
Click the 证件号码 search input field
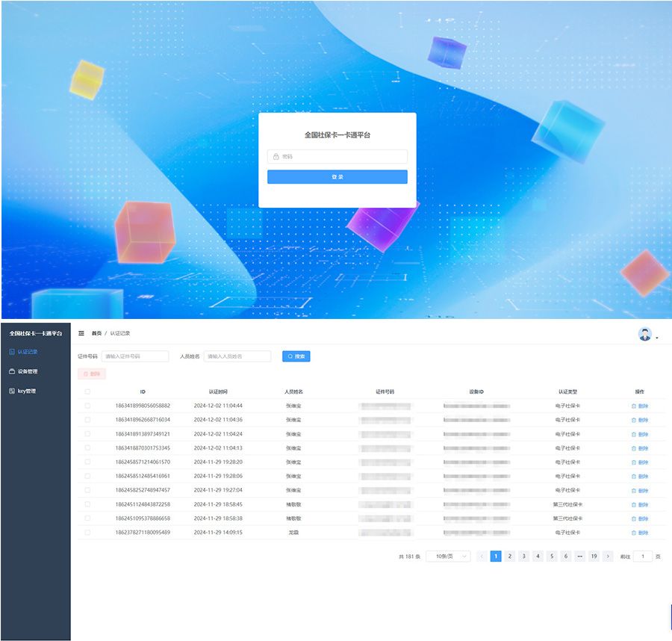pos(135,356)
